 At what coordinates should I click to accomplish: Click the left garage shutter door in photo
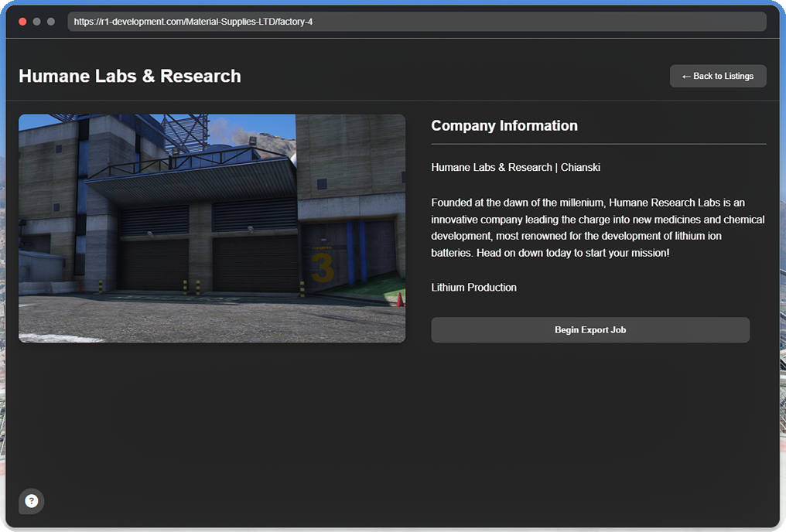coord(154,264)
